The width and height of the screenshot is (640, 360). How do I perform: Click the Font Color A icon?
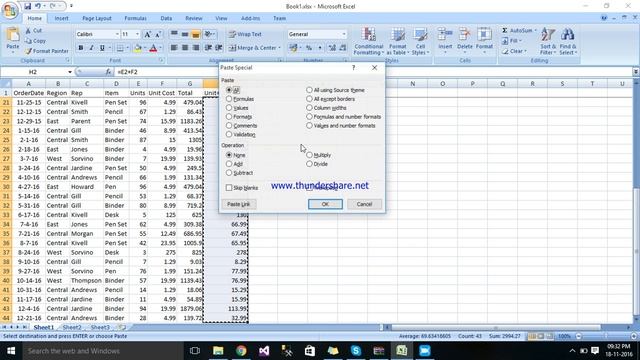pyautogui.click(x=153, y=48)
